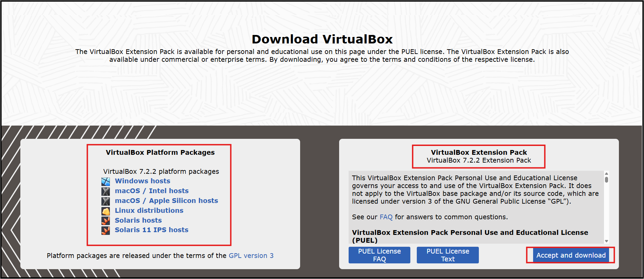Click VirtualBox 7.2.2 Extension Pack text
Screen dimensions: 644x279
[x=479, y=160]
